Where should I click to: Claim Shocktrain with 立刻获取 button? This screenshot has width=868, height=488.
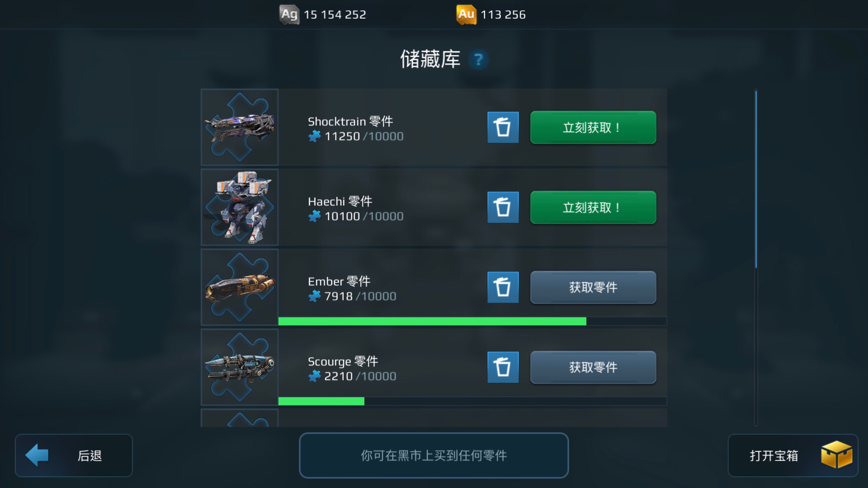(593, 127)
